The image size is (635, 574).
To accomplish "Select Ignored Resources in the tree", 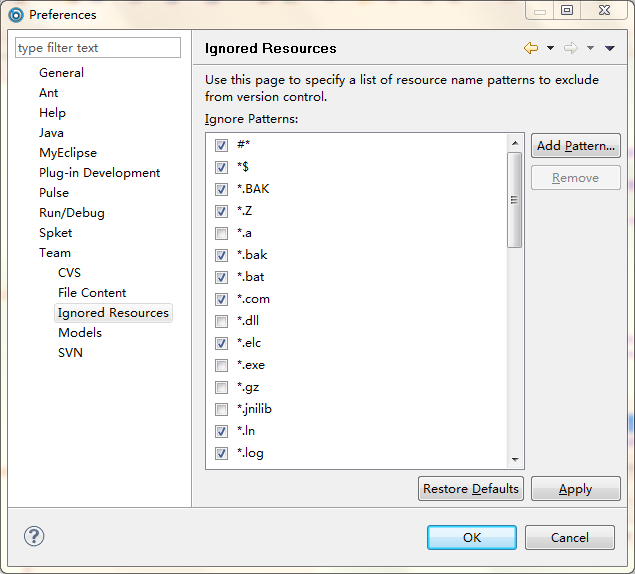I will point(113,313).
